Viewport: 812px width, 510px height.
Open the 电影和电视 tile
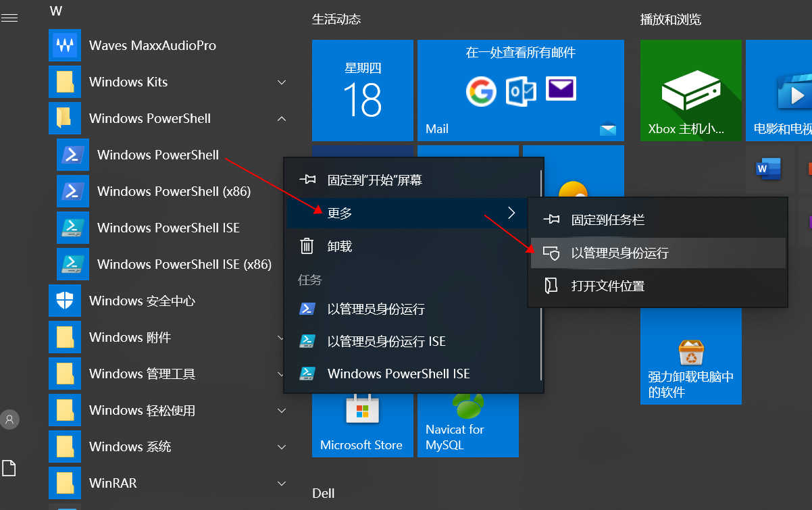pyautogui.click(x=779, y=91)
